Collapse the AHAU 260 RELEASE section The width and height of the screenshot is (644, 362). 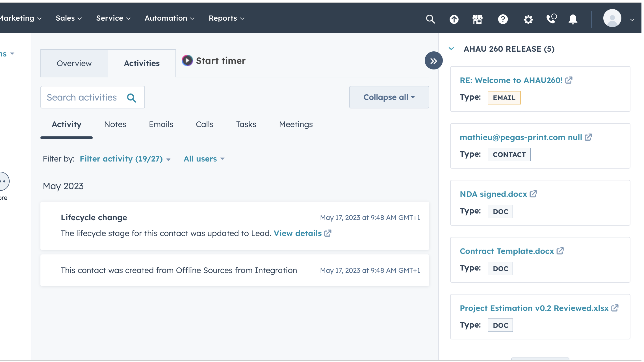452,49
